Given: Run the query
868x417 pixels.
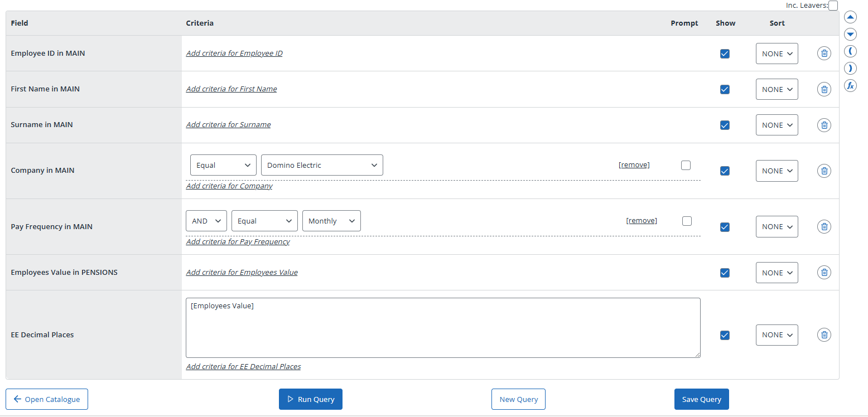Looking at the screenshot, I should point(311,399).
